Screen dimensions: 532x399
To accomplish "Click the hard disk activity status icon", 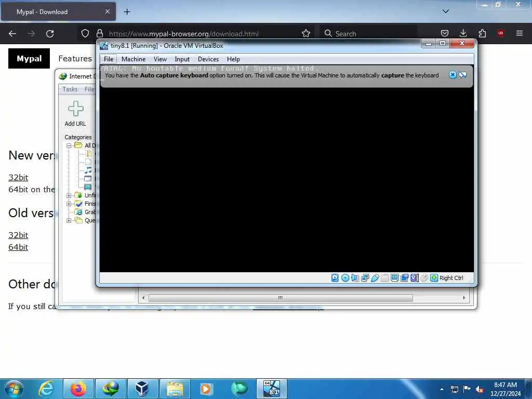I will click(335, 278).
